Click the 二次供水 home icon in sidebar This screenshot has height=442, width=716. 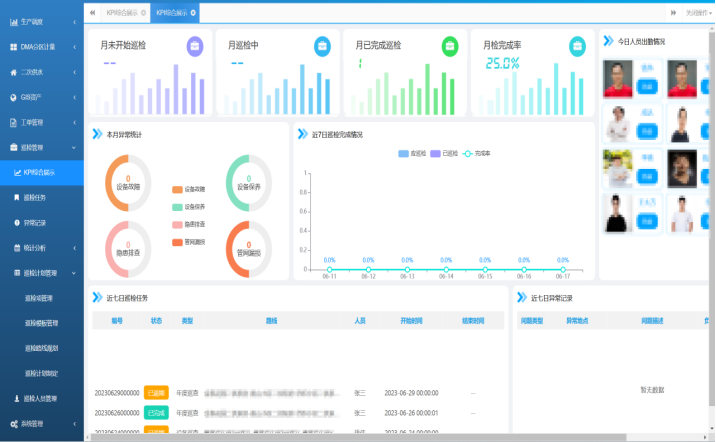(x=15, y=72)
